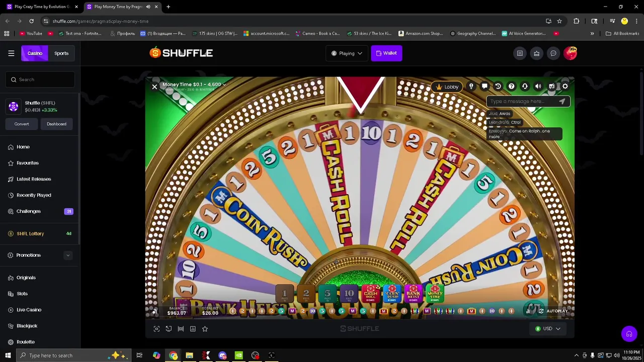Bet on number 1 spot
Screen dimensions: 644x362
[x=284, y=294]
